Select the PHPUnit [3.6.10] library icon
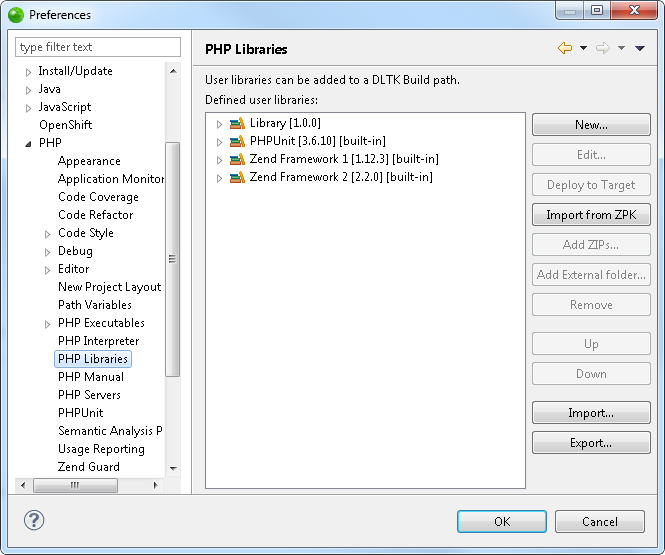The image size is (665, 555). [237, 141]
